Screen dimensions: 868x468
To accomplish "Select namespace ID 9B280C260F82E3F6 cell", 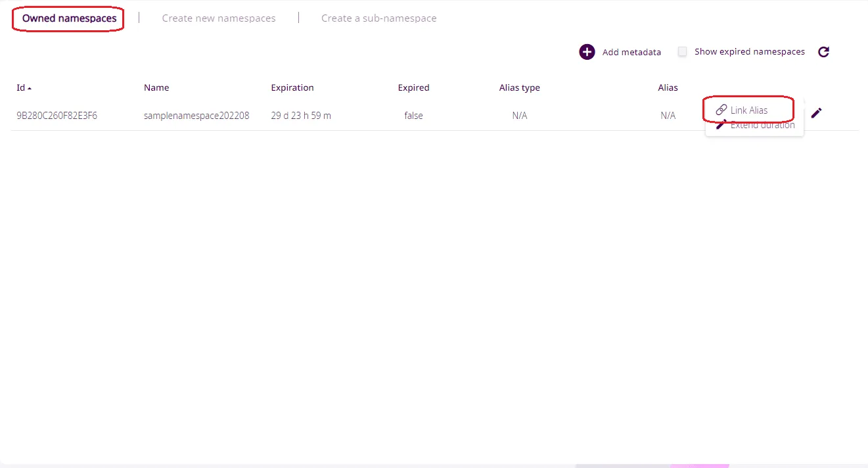I will 57,116.
